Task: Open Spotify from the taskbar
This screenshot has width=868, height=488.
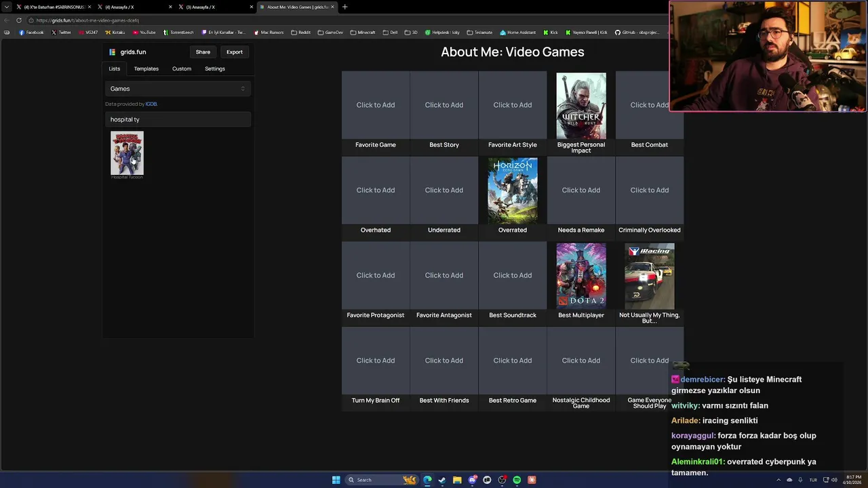Action: [517, 480]
